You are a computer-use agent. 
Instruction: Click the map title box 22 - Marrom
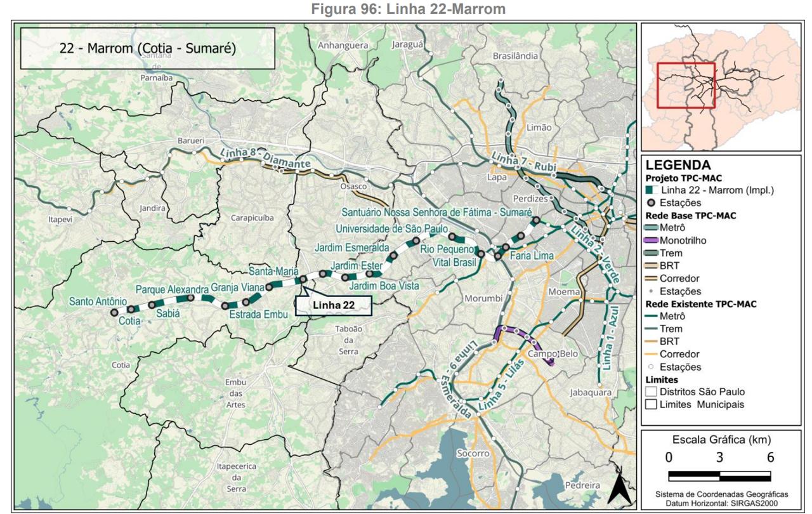[x=147, y=49]
